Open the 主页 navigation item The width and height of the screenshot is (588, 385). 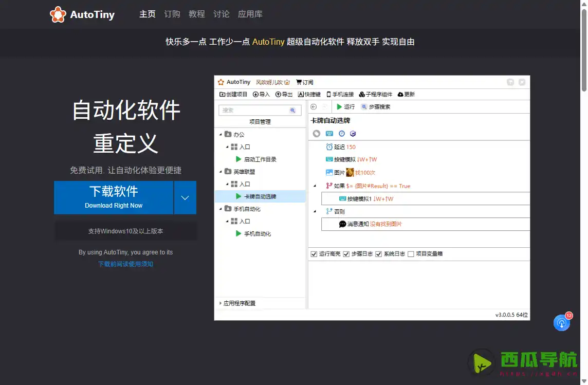pyautogui.click(x=148, y=14)
